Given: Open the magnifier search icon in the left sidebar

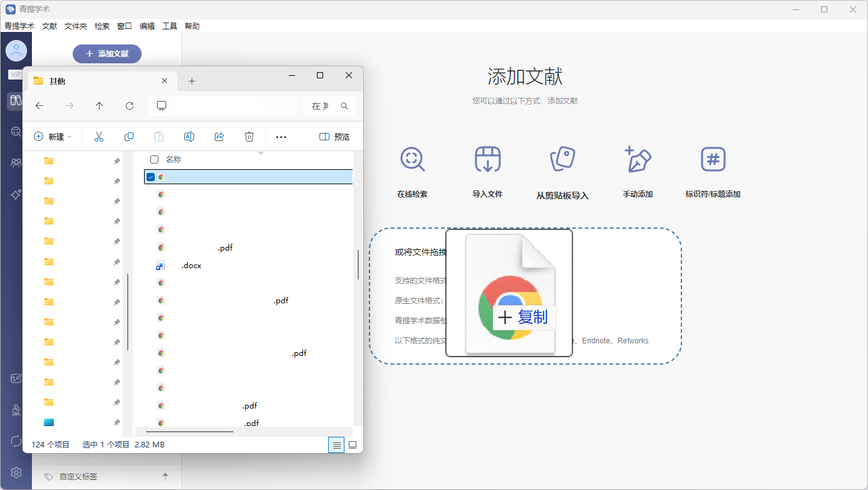Looking at the screenshot, I should pyautogui.click(x=16, y=132).
